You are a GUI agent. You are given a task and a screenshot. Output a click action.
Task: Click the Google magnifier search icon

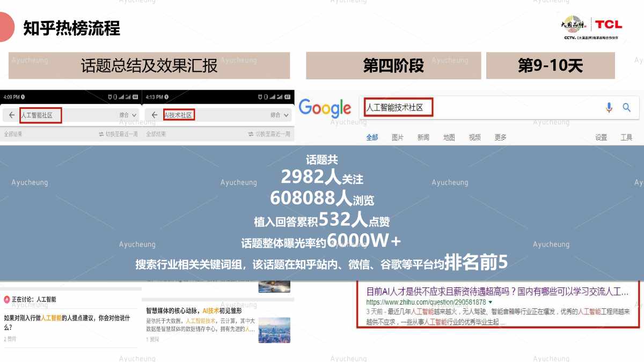pos(626,108)
